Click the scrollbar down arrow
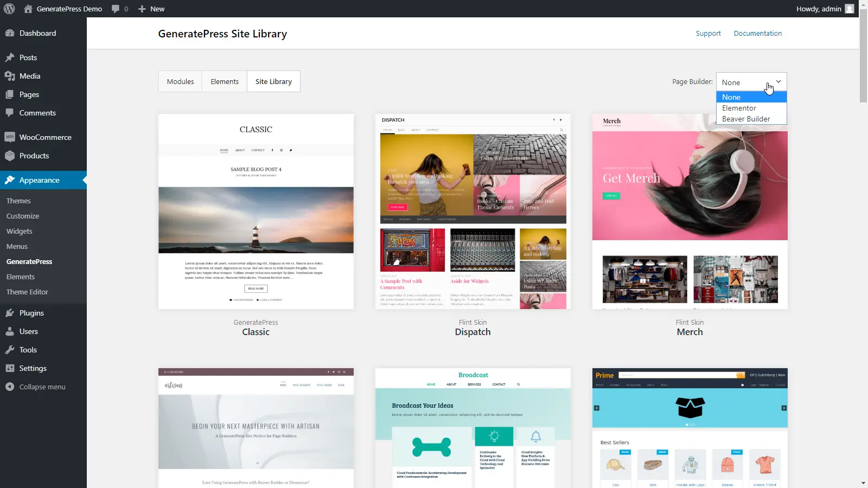Image resolution: width=868 pixels, height=488 pixels. [x=864, y=483]
